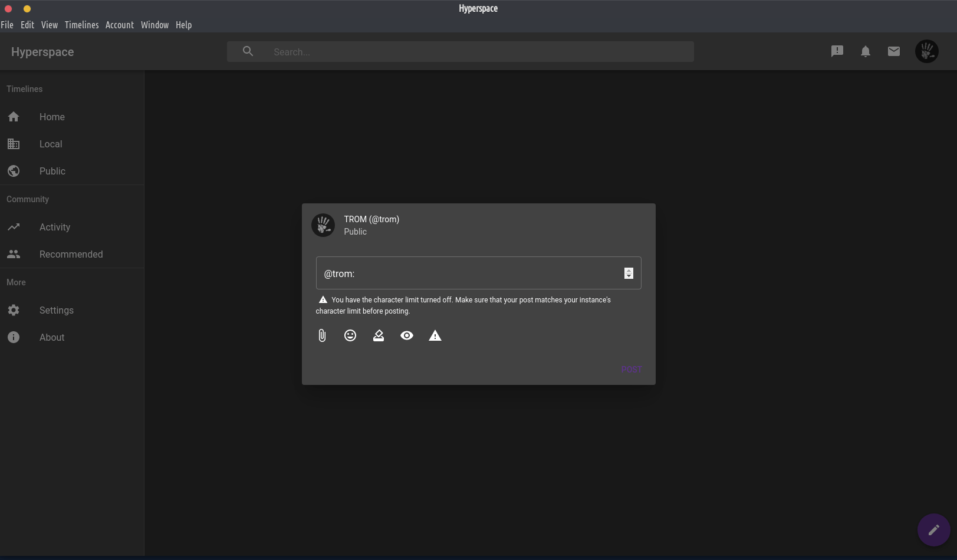Click the announcements feedback icon
Screen dimensions: 957x560
[837, 51]
